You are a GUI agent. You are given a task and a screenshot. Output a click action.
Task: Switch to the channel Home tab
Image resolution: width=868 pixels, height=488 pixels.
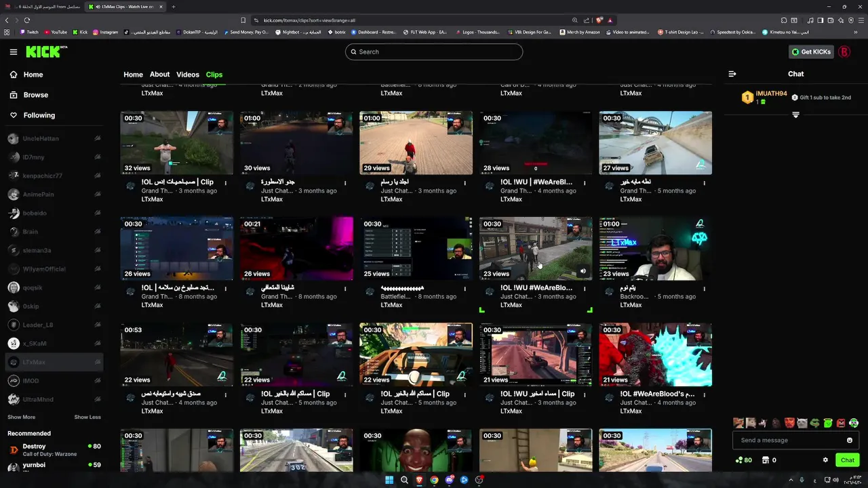[x=133, y=75]
